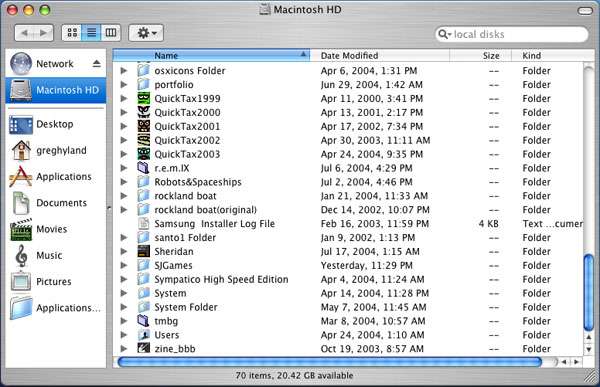Click the Forward navigation arrow
The height and width of the screenshot is (387, 600).
[x=44, y=33]
